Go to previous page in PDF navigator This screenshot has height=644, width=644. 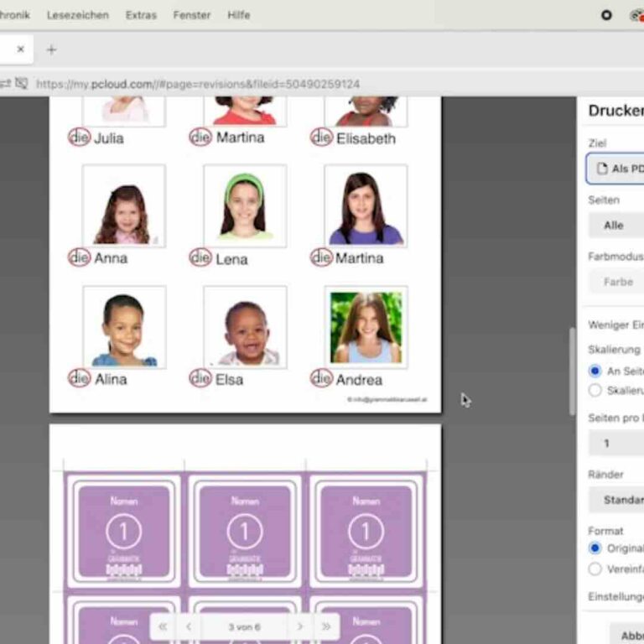pyautogui.click(x=189, y=626)
